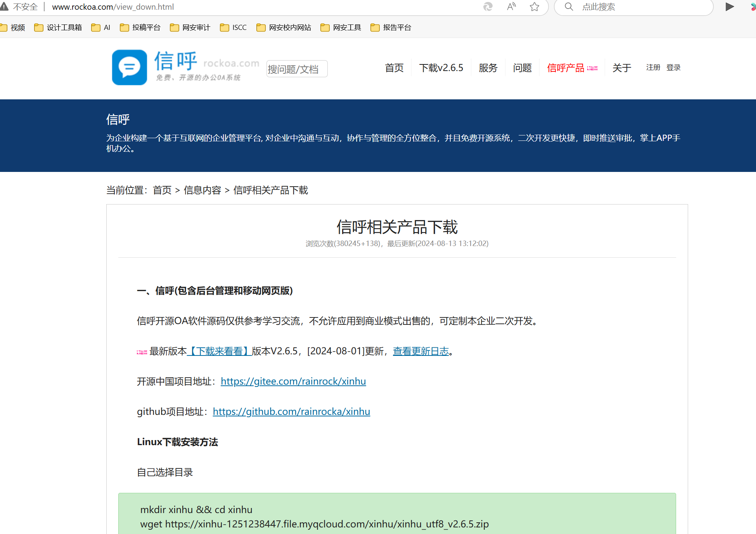Click the 注册 link
This screenshot has height=534, width=756.
(653, 68)
